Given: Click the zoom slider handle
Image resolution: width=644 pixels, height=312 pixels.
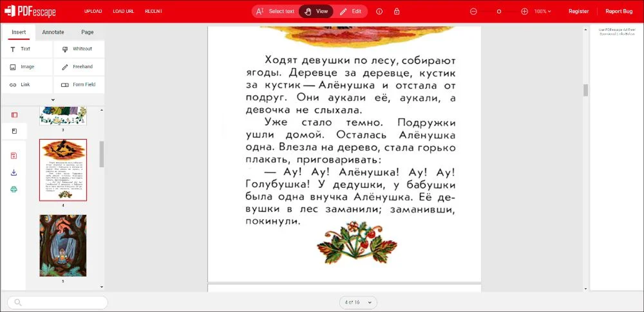Looking at the screenshot, I should (x=499, y=12).
